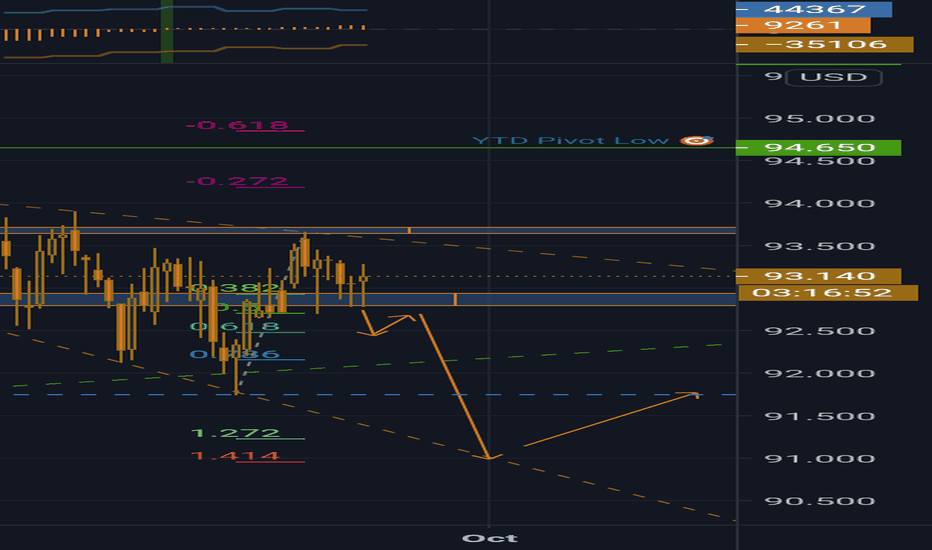Select the 44367 blue indicator value
The width and height of the screenshot is (932, 550).
pyautogui.click(x=814, y=9)
